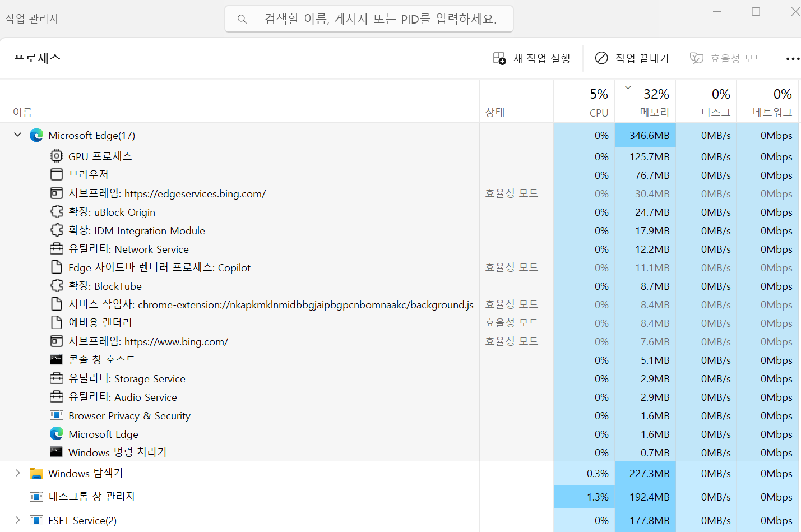This screenshot has height=532, width=801.
Task: Click the 예비용 렌더러 page icon
Action: (57, 322)
